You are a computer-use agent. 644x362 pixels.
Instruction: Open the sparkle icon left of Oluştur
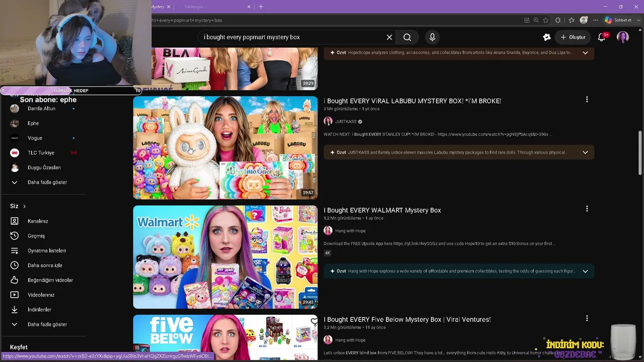coord(547,37)
